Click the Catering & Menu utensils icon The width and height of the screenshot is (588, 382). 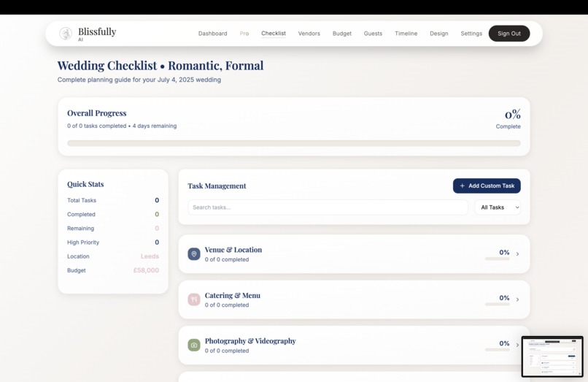pyautogui.click(x=194, y=299)
